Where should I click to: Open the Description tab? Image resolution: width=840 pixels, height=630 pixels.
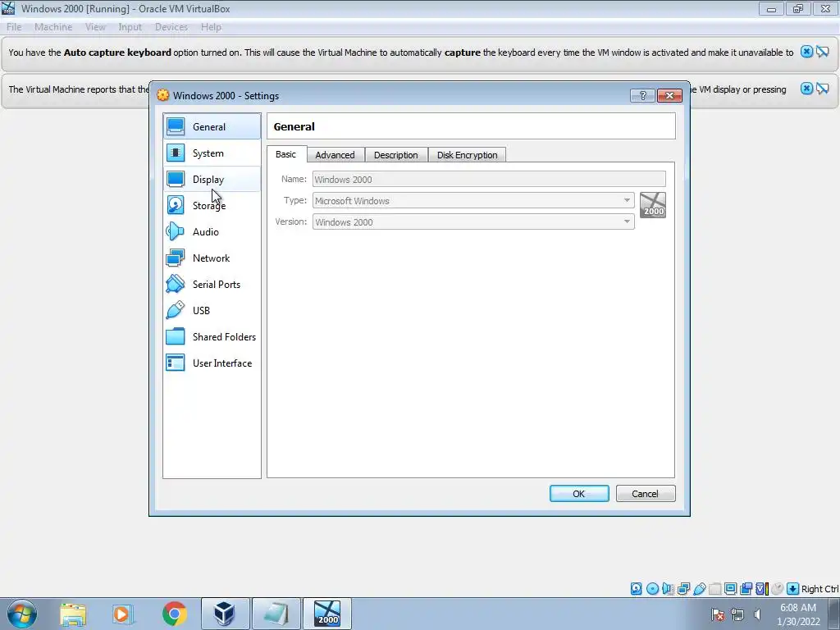point(396,155)
